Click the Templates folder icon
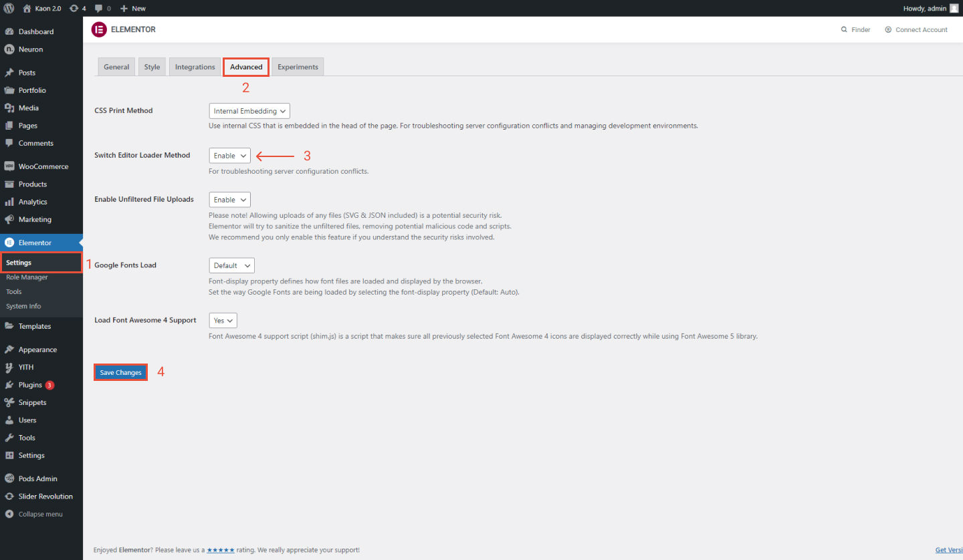The image size is (963, 560). (9, 326)
